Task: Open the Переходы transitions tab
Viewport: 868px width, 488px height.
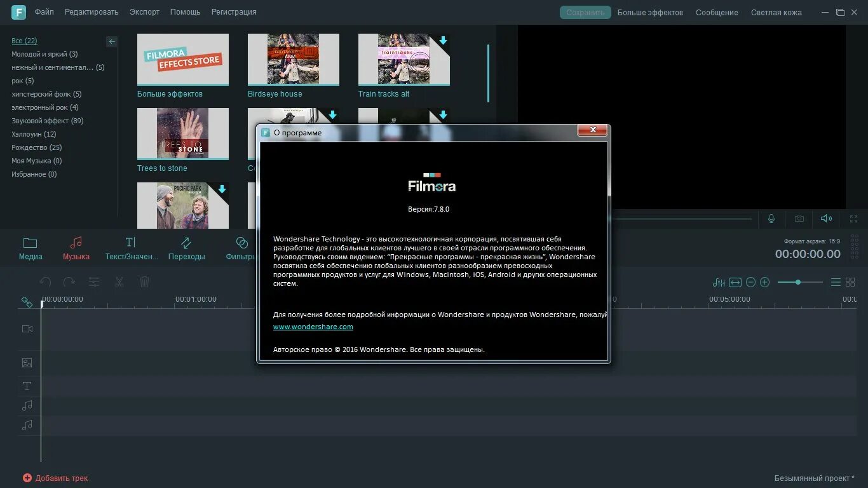Action: [x=186, y=248]
